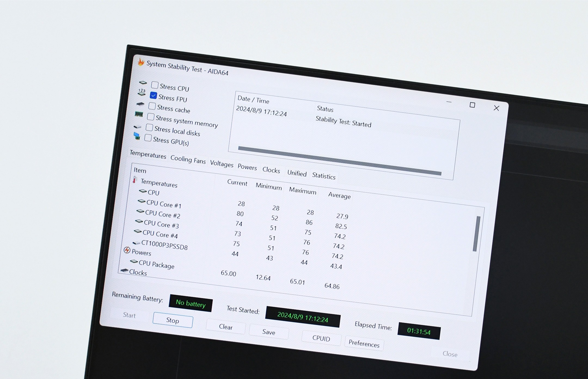The width and height of the screenshot is (588, 379).
Task: Click the Elapsed Time 01:31:54 display
Action: tap(419, 331)
